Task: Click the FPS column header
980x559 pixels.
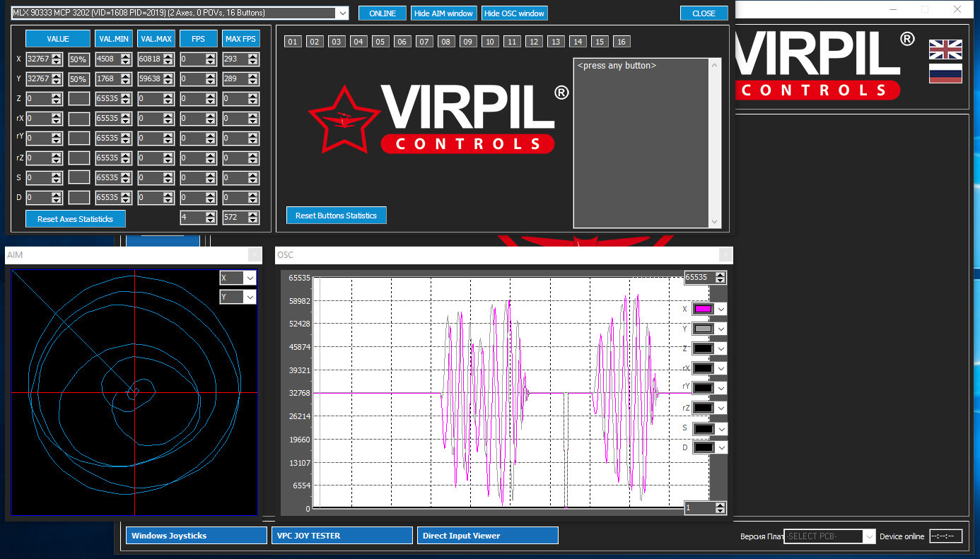Action: (199, 39)
